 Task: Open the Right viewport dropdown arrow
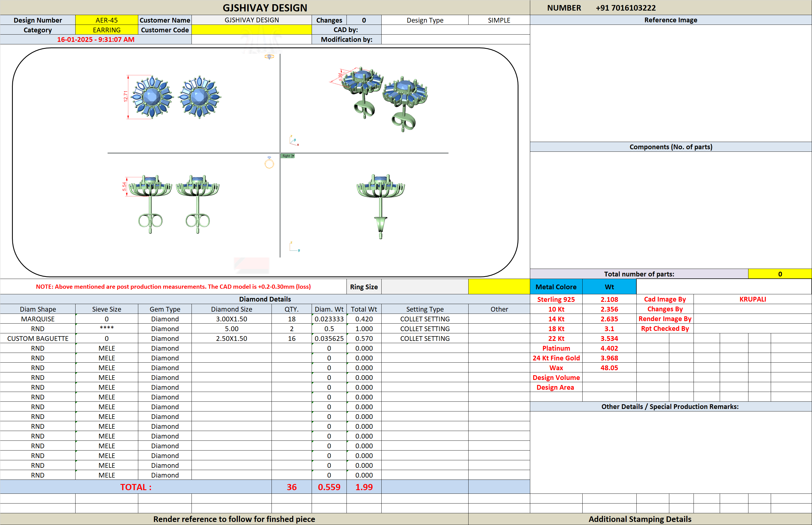293,156
